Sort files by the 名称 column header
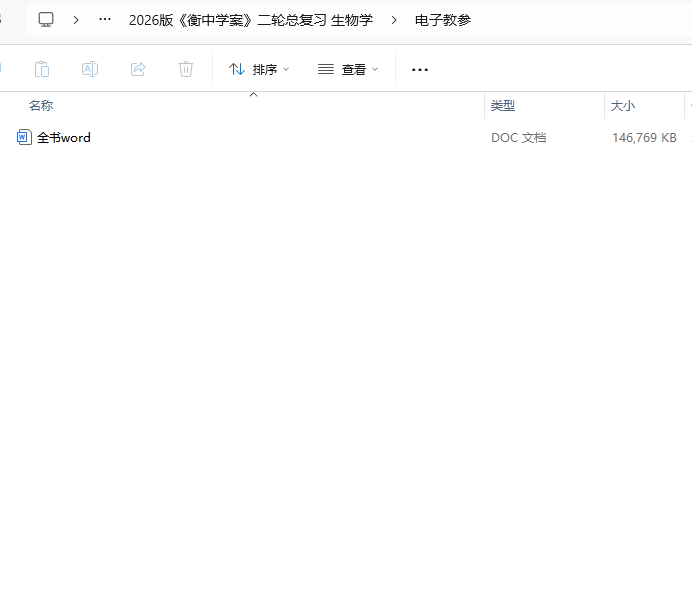692x613 pixels. coord(41,105)
